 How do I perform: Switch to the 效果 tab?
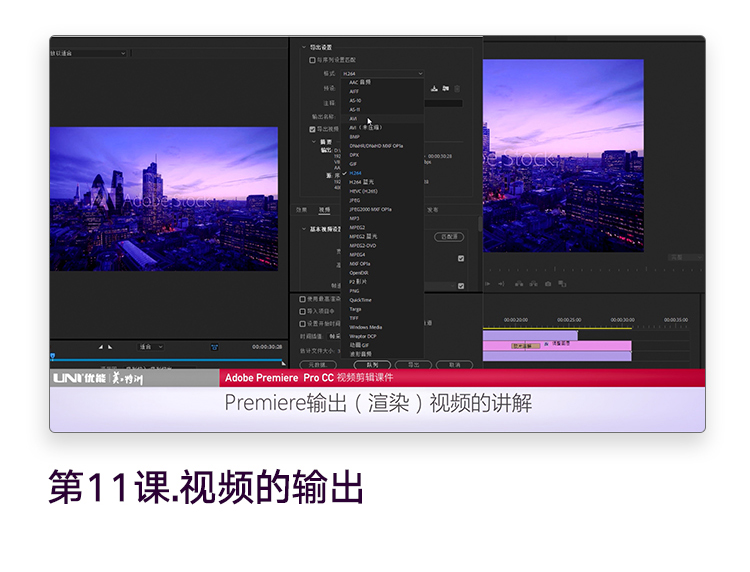pyautogui.click(x=301, y=210)
